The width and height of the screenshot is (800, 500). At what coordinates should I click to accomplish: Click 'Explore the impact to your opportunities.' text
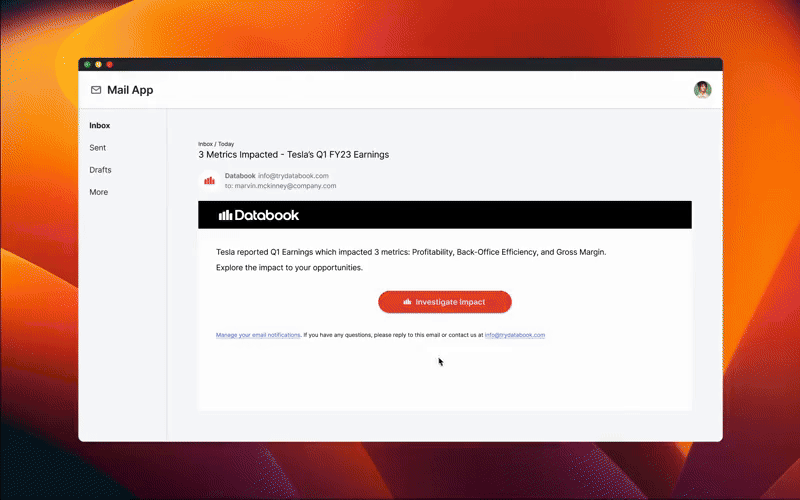pos(289,267)
